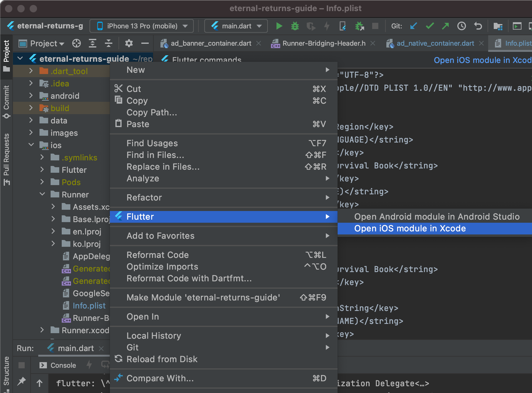The height and width of the screenshot is (393, 532).
Task: Trigger Flutter hot reload lightning icon
Action: click(x=327, y=26)
